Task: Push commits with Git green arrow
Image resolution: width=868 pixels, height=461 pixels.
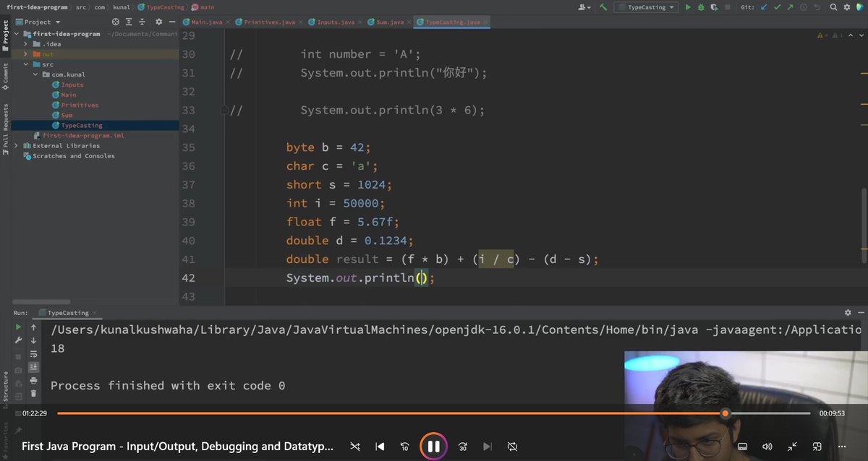Action: (x=790, y=7)
